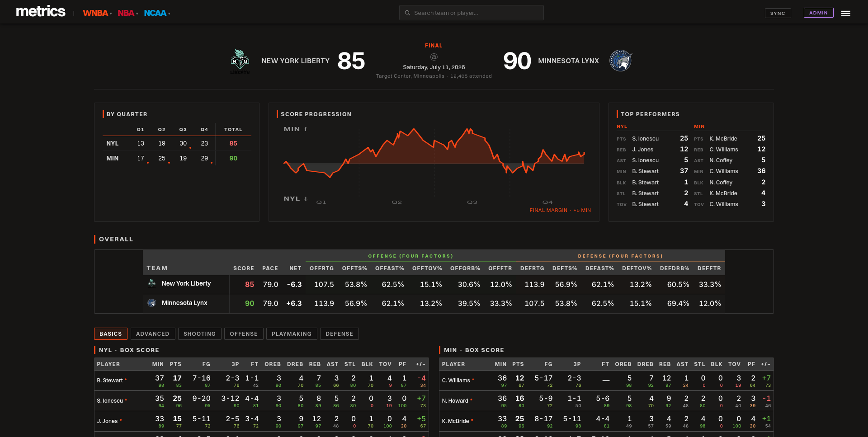This screenshot has height=437, width=868.
Task: Sort MIN box score by REB column
Action: pos(665,364)
